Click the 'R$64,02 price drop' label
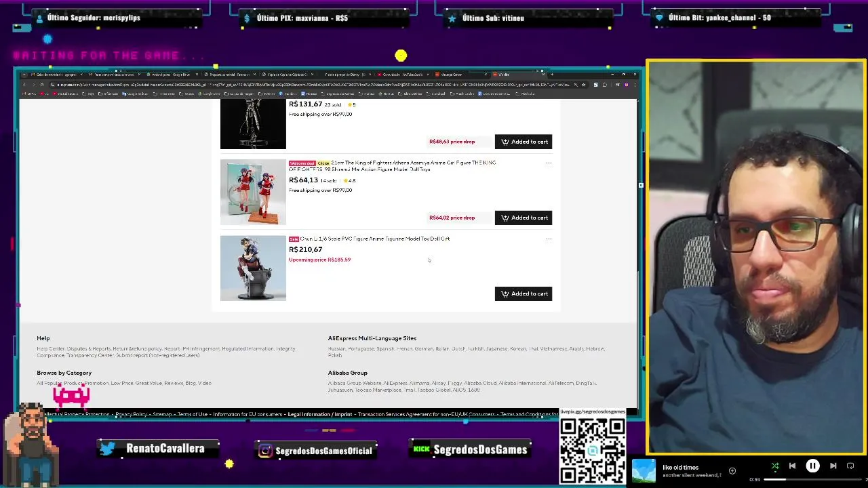This screenshot has width=868, height=488. [452, 218]
